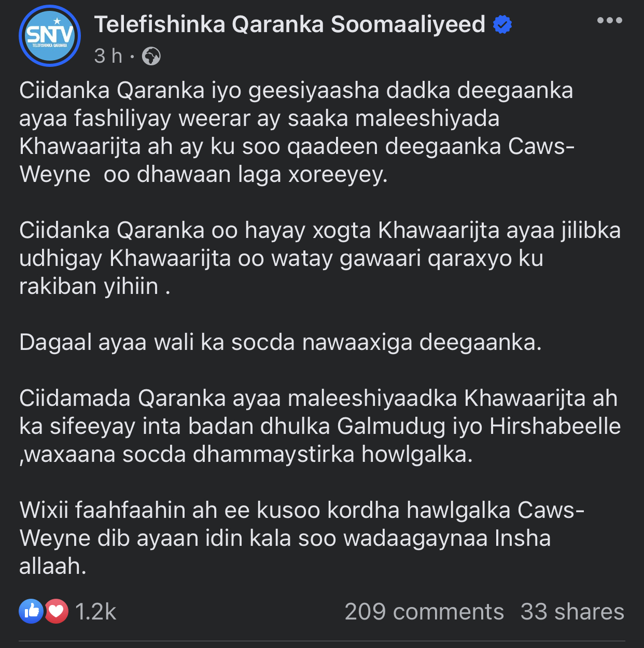
Task: Open the 3 h post timestamp
Action: (x=108, y=56)
